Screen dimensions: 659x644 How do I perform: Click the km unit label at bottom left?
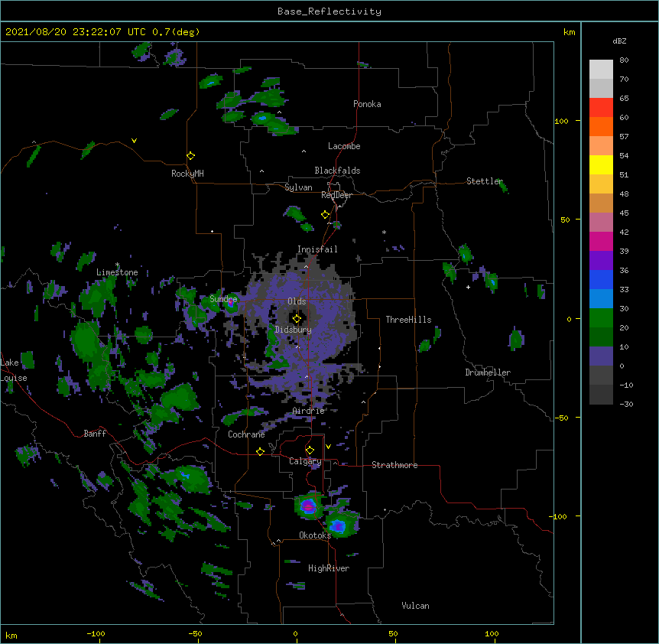(x=11, y=635)
